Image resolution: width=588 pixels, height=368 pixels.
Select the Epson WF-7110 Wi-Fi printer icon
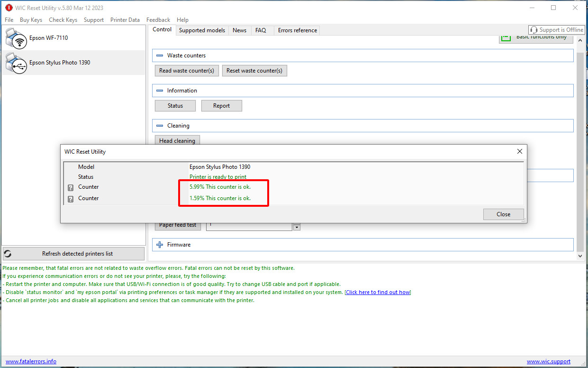[16, 38]
